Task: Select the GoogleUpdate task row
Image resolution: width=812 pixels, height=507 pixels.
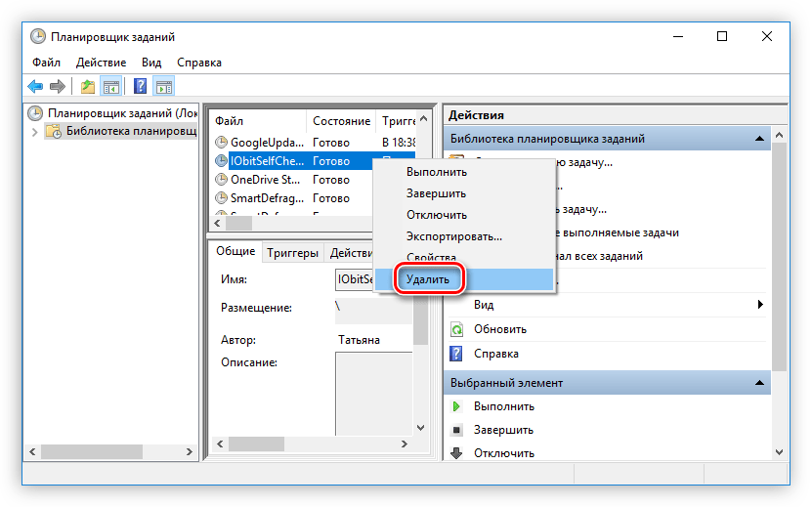Action: pos(266,143)
